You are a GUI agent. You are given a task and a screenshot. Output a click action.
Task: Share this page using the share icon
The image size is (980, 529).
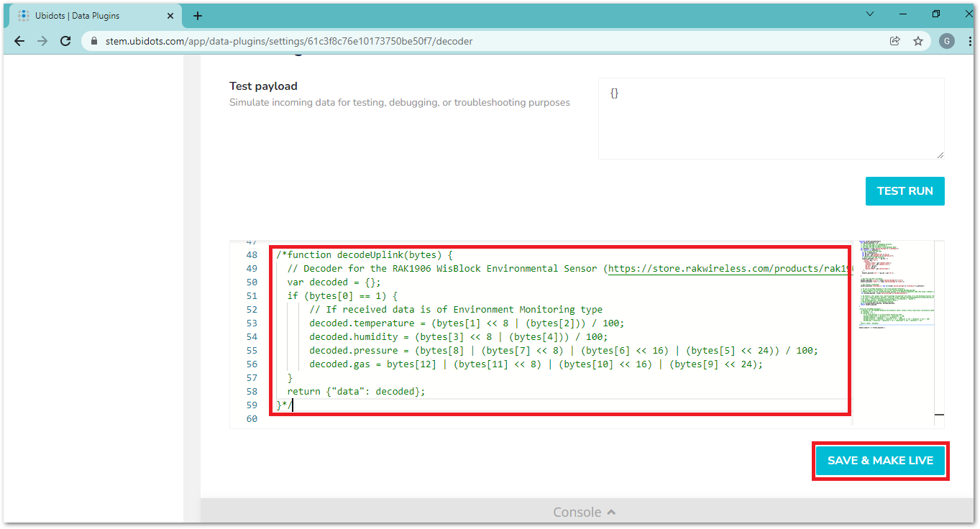click(x=894, y=41)
